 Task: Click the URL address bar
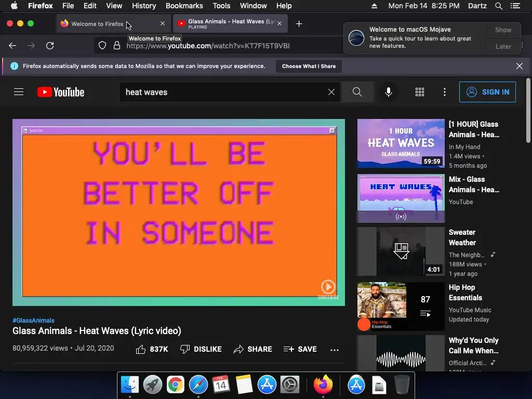pos(217,46)
